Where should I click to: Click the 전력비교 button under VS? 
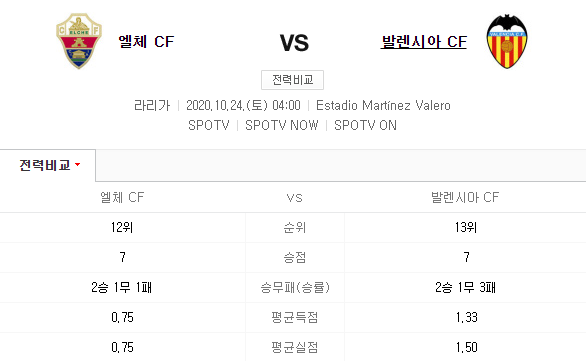[x=292, y=80]
